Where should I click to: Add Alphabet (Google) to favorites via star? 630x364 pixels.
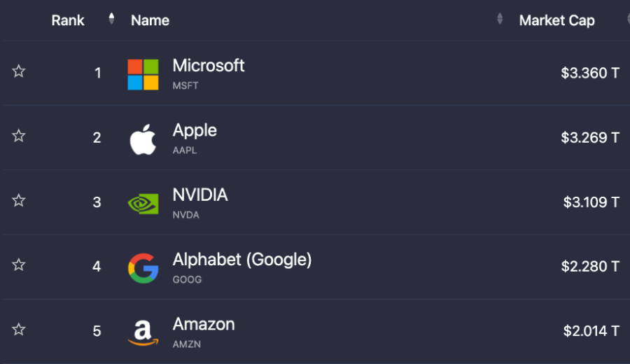18,265
